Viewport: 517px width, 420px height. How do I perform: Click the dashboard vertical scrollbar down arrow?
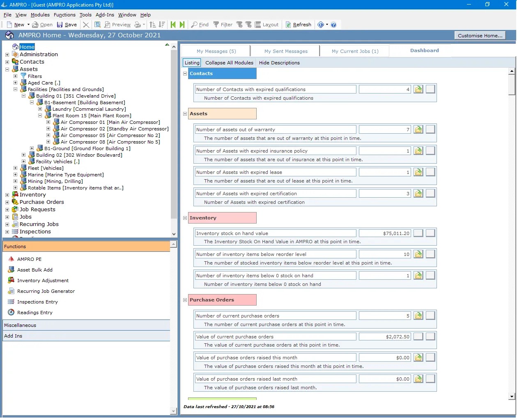point(512,397)
